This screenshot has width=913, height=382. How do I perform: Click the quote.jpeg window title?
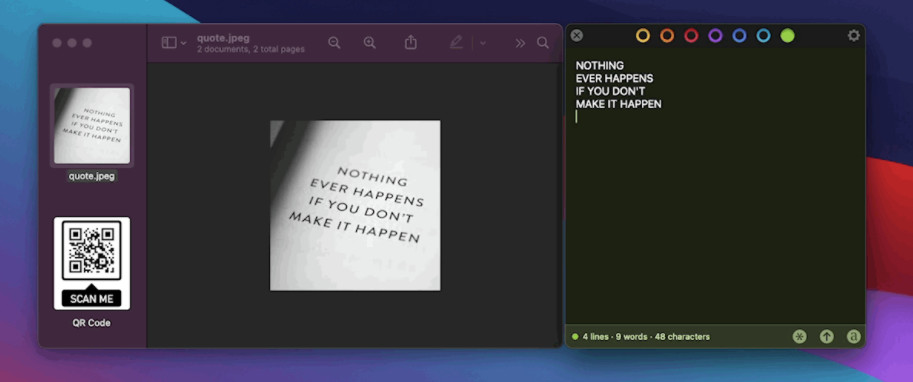223,38
